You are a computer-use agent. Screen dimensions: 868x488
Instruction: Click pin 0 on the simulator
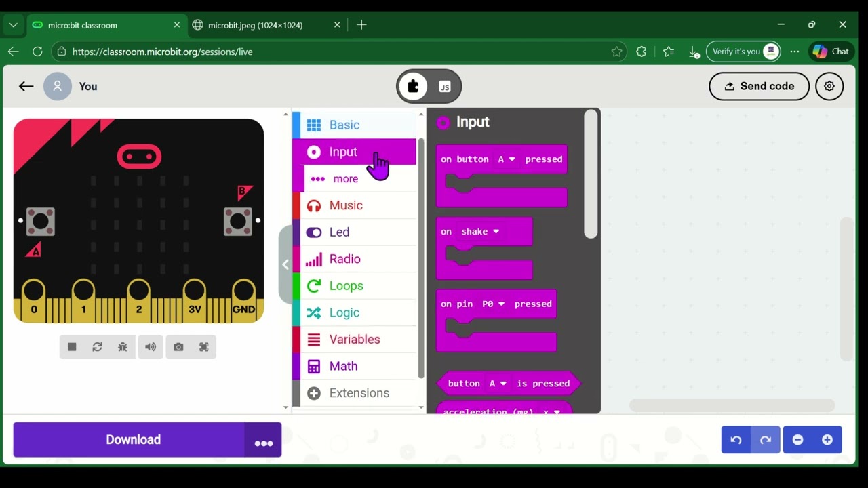(34, 301)
